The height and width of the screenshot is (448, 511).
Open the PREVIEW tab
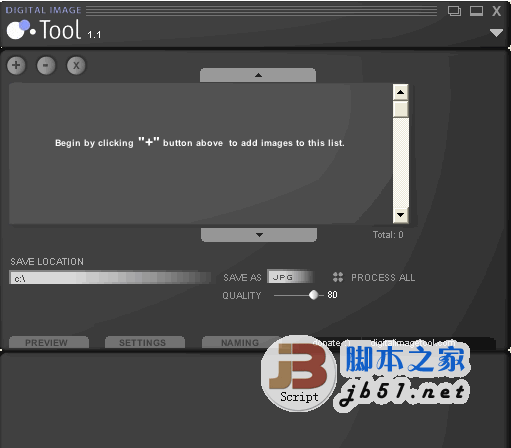click(x=49, y=342)
